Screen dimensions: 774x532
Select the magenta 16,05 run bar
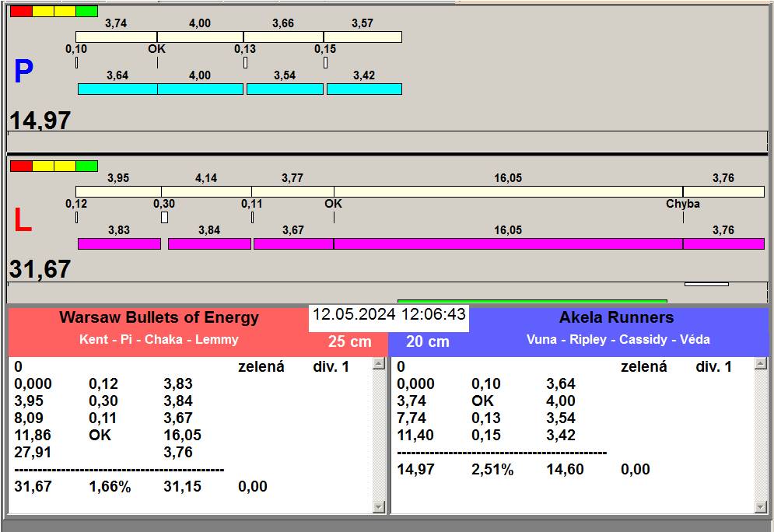coord(508,244)
